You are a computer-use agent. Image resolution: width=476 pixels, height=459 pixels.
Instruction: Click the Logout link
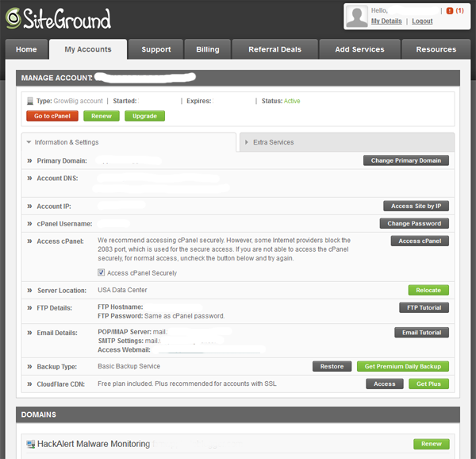point(422,21)
